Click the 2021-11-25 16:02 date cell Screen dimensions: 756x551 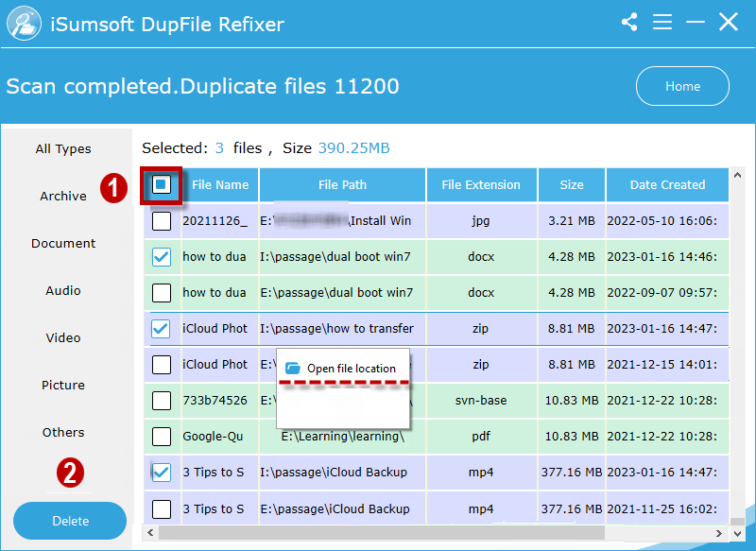coord(667,508)
